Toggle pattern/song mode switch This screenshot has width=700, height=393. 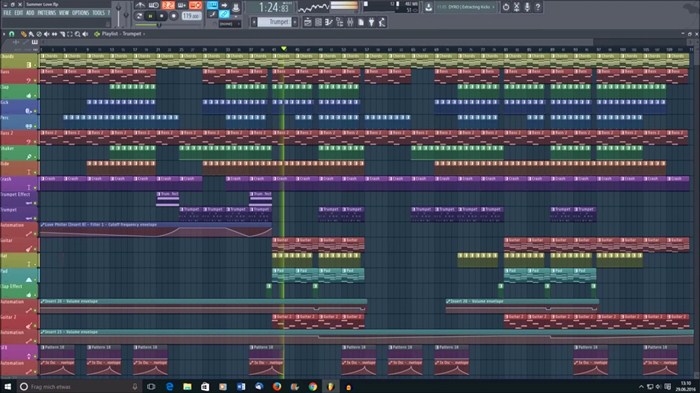point(139,16)
